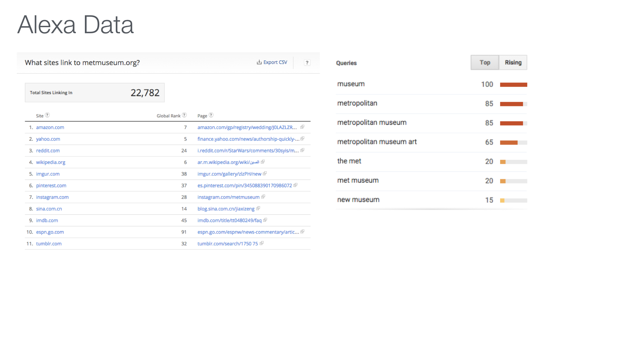Open external link icon for imdb.com/title page
This screenshot has width=644, height=362.
265,220
